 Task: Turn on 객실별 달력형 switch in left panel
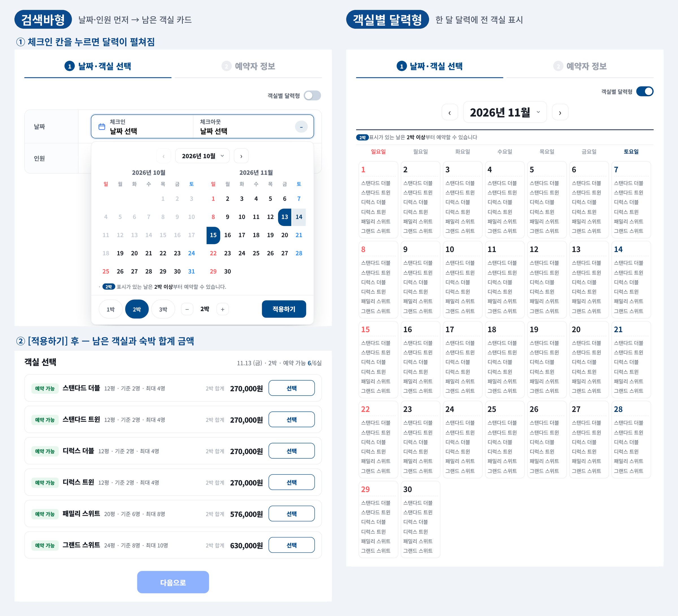pyautogui.click(x=312, y=96)
